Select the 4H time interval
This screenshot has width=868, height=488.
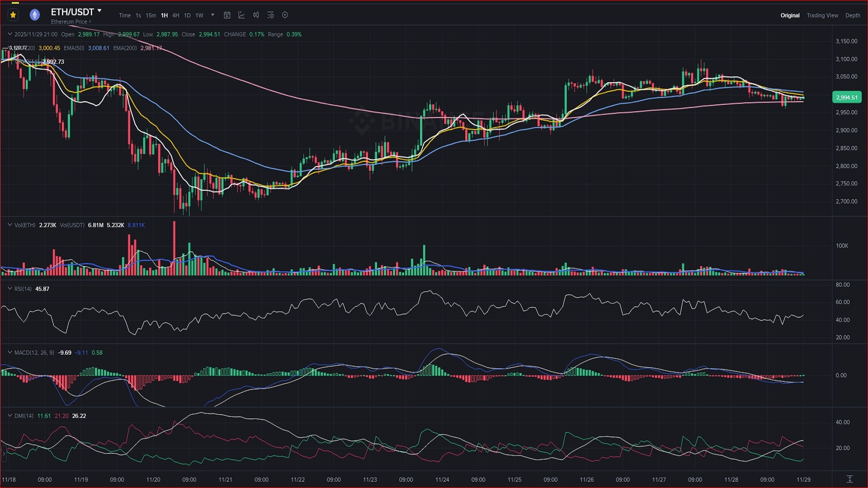tap(175, 15)
